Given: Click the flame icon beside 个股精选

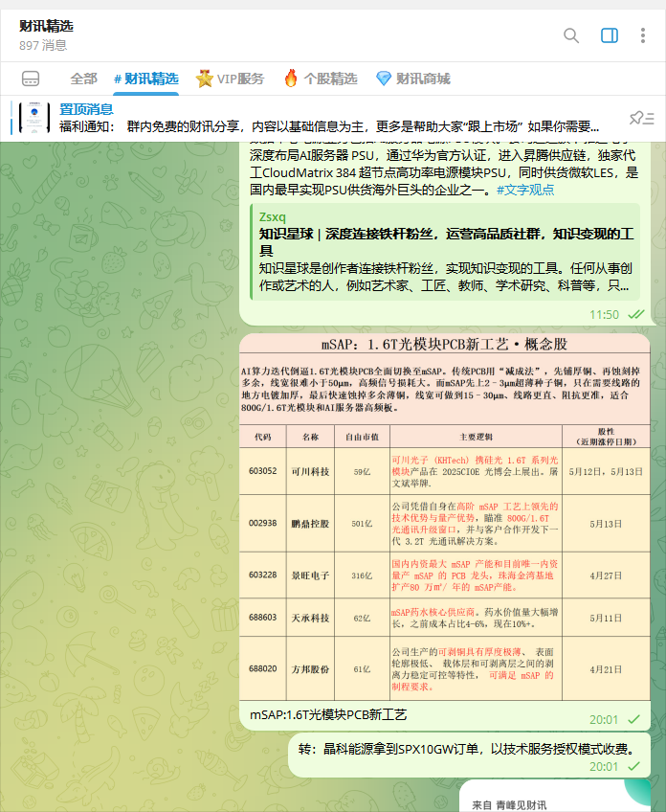Looking at the screenshot, I should (291, 79).
